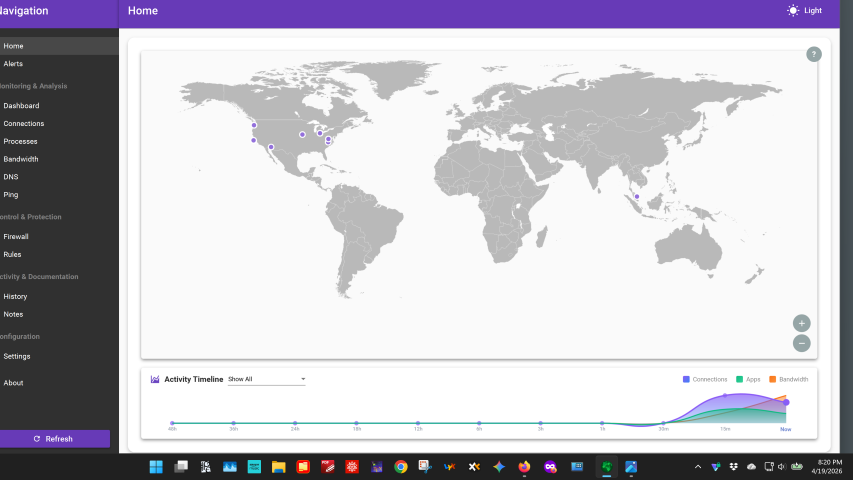The image size is (853, 480).
Task: Click the Activity Timeline chart icon
Action: pyautogui.click(x=155, y=380)
